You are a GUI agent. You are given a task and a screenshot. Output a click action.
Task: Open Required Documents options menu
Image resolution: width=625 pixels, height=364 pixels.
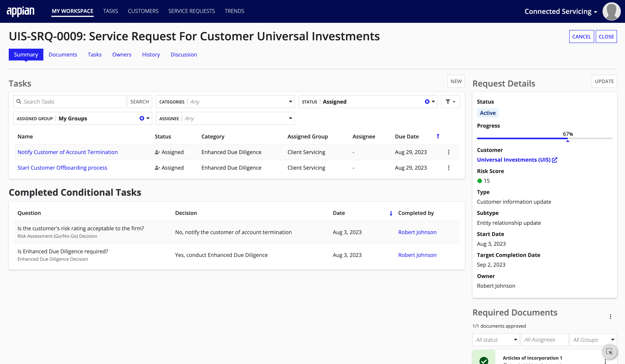coord(610,317)
